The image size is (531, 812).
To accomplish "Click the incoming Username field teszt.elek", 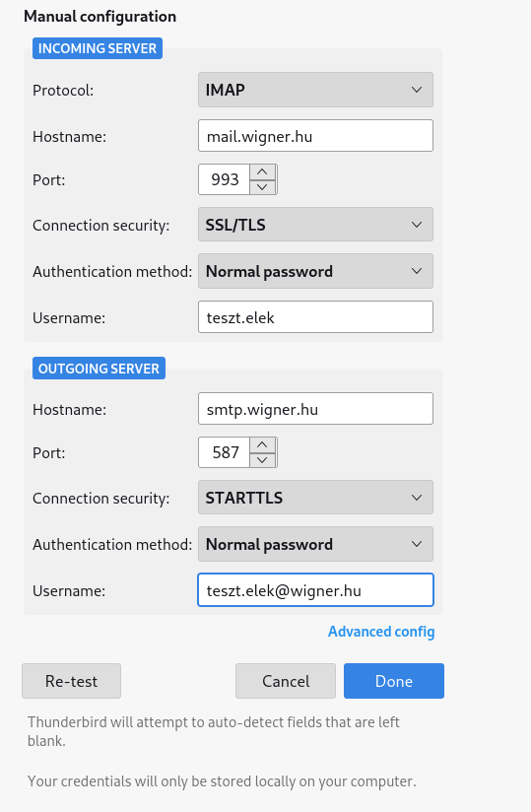I will pos(315,317).
